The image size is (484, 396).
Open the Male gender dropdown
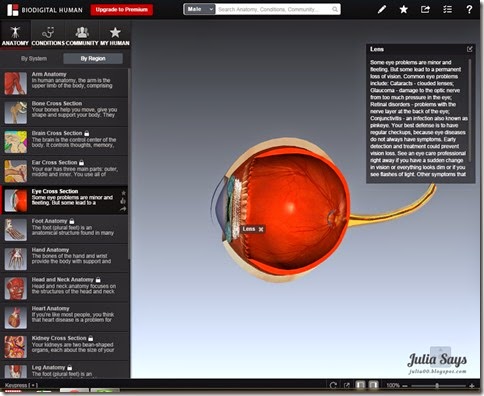[x=199, y=9]
